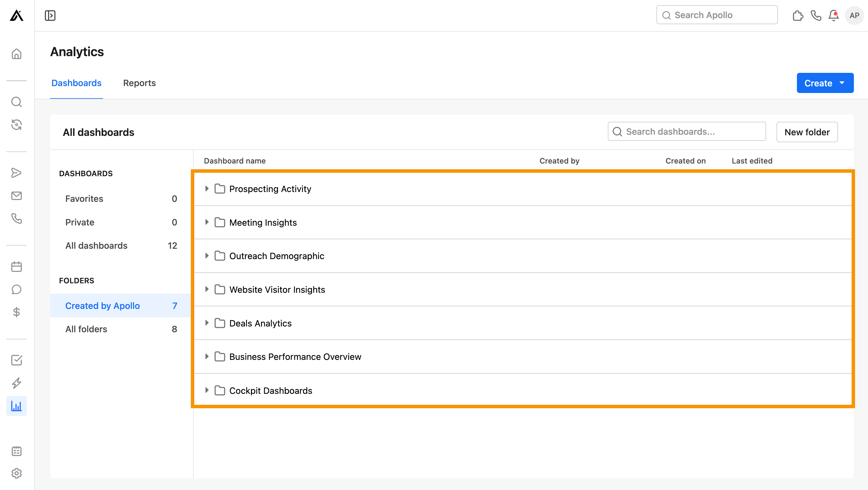Expand the Cockpit Dashboards folder arrow
Viewport: 868px width, 490px height.
tap(207, 390)
